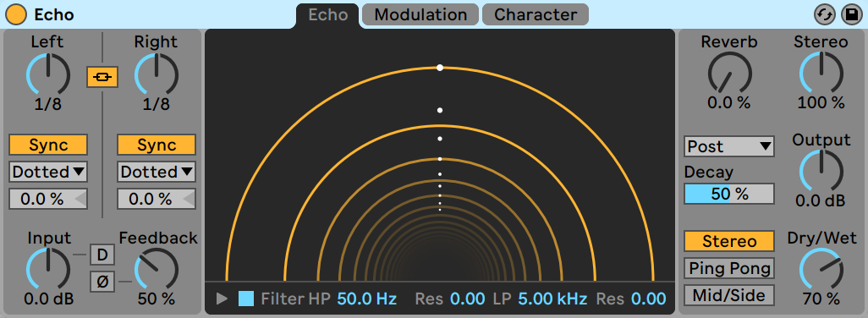Viewport: 868px width, 318px height.
Task: Click the Feedback 50 % value
Action: click(x=157, y=299)
